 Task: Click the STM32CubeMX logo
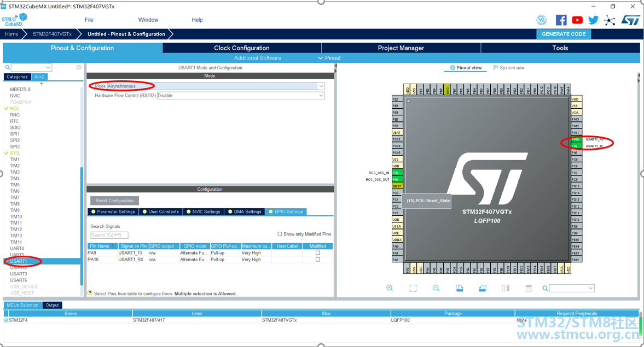point(14,20)
